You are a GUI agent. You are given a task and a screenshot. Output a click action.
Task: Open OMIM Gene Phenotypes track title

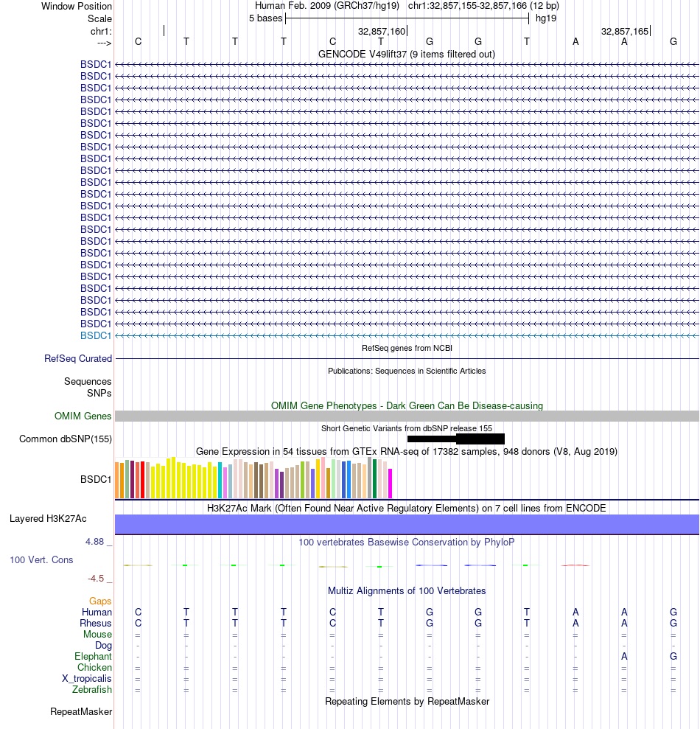[407, 405]
